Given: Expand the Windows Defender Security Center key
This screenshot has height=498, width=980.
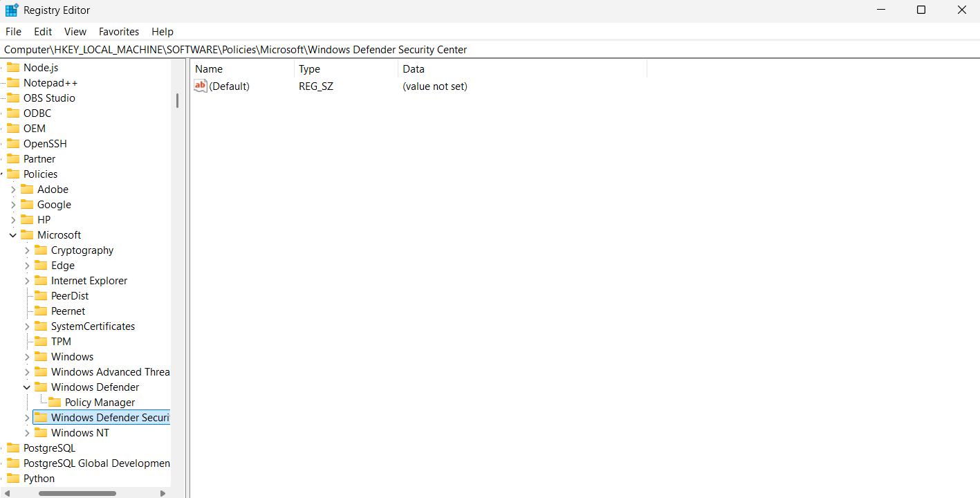Looking at the screenshot, I should (27, 418).
